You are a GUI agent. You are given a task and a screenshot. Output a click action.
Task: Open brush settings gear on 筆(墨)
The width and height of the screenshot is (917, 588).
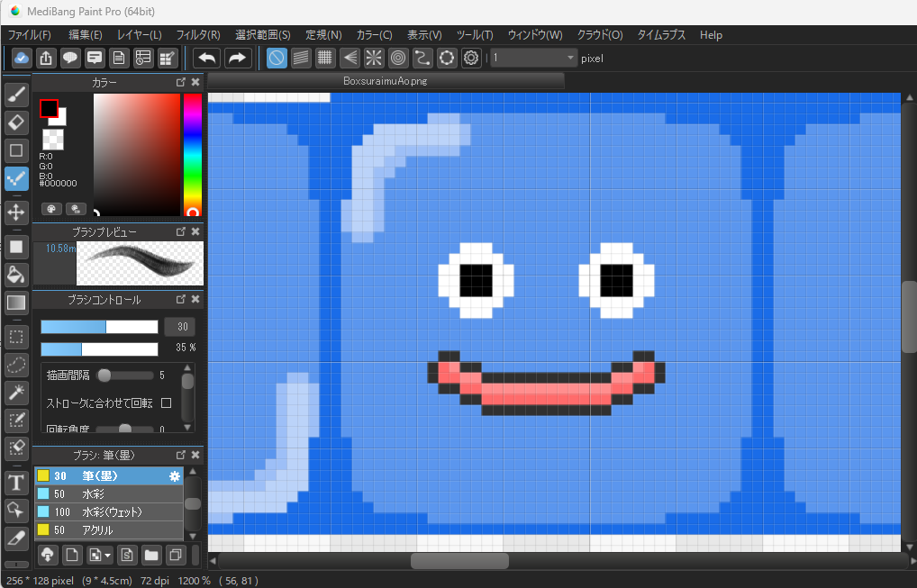point(174,476)
